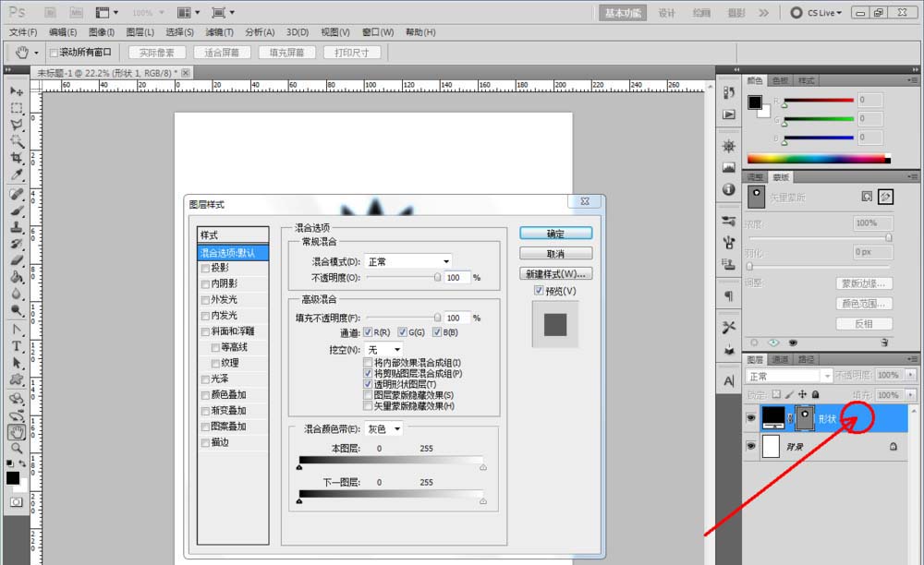Click the 反相 button in the Masks panel
924x565 pixels.
click(x=864, y=323)
